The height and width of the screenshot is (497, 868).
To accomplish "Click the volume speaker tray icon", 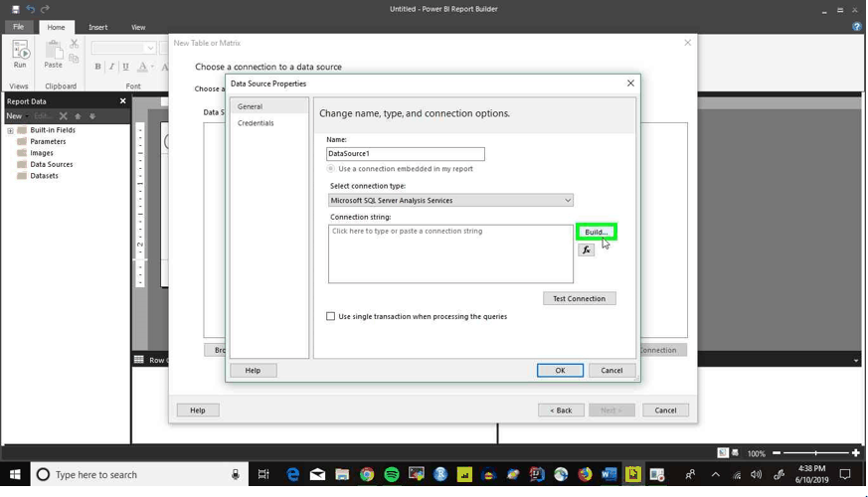I will 757,474.
